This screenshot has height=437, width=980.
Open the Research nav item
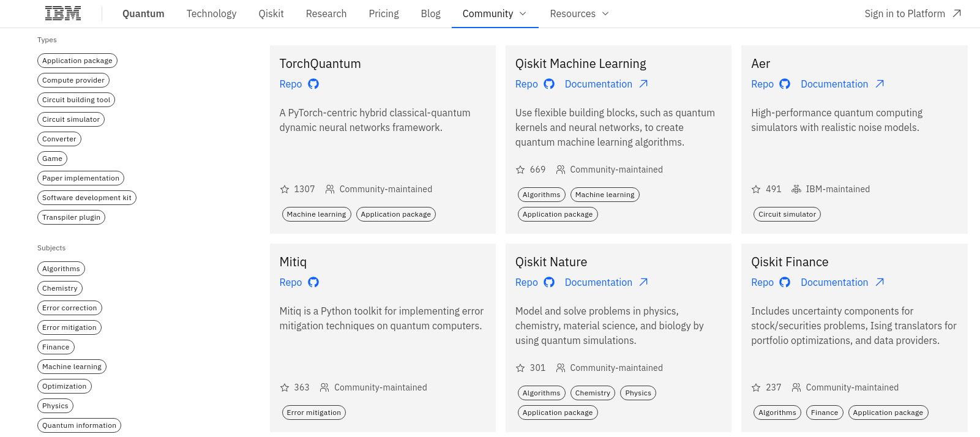point(326,13)
